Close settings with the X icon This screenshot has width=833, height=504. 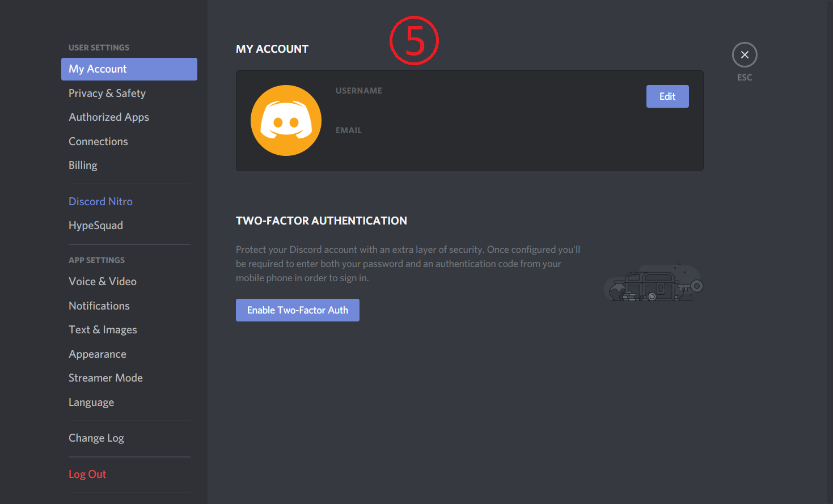click(x=745, y=55)
